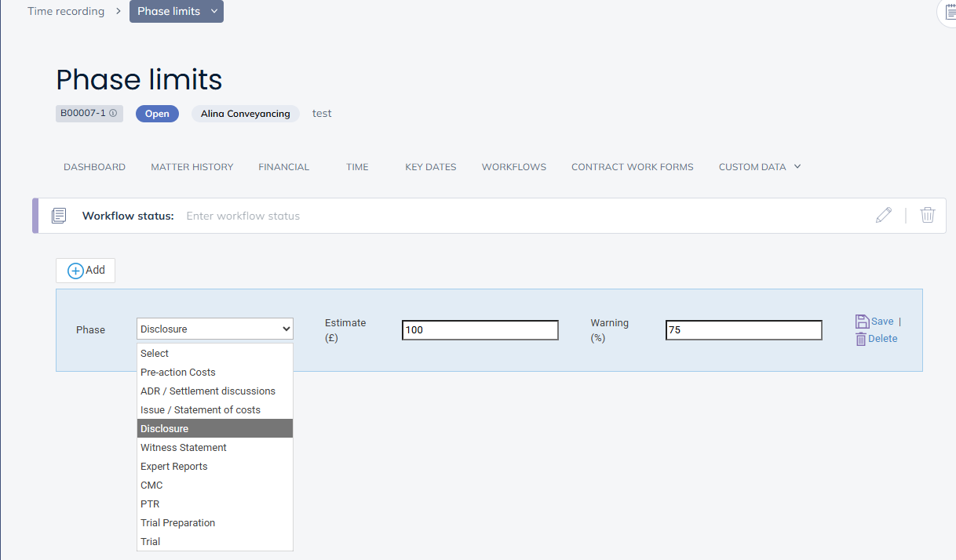This screenshot has height=560, width=956.
Task: Go to the Key Dates tab
Action: point(430,167)
